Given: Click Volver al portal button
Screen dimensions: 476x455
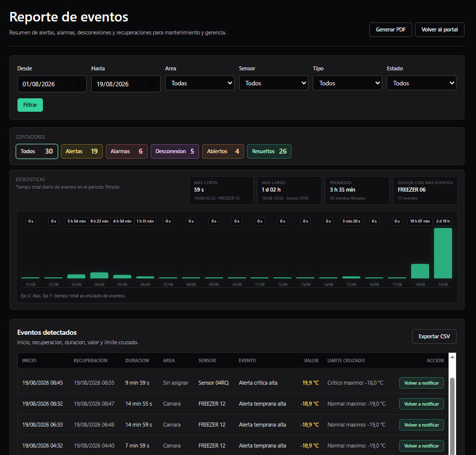Looking at the screenshot, I should pyautogui.click(x=440, y=29).
